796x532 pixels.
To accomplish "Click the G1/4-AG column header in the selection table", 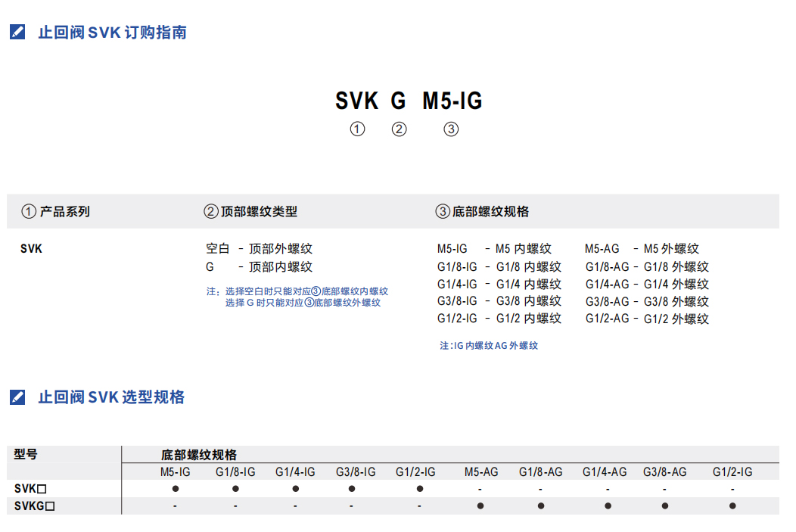I will [605, 472].
